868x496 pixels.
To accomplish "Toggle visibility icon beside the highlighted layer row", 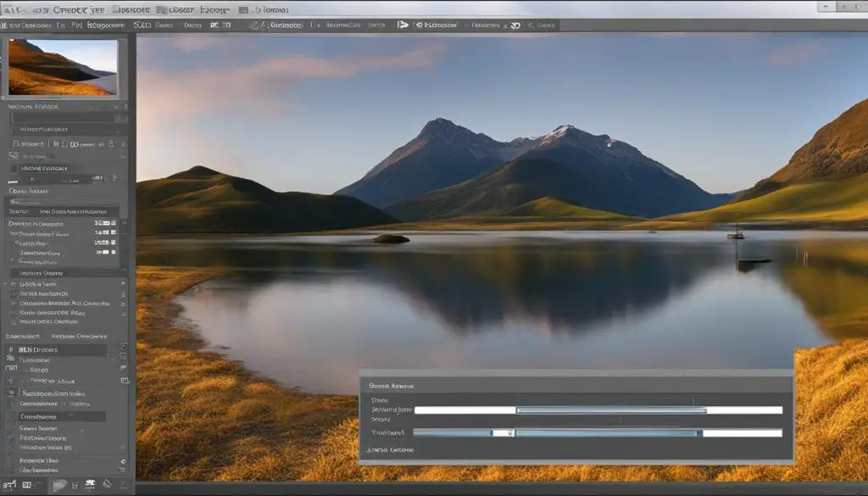I will point(10,349).
